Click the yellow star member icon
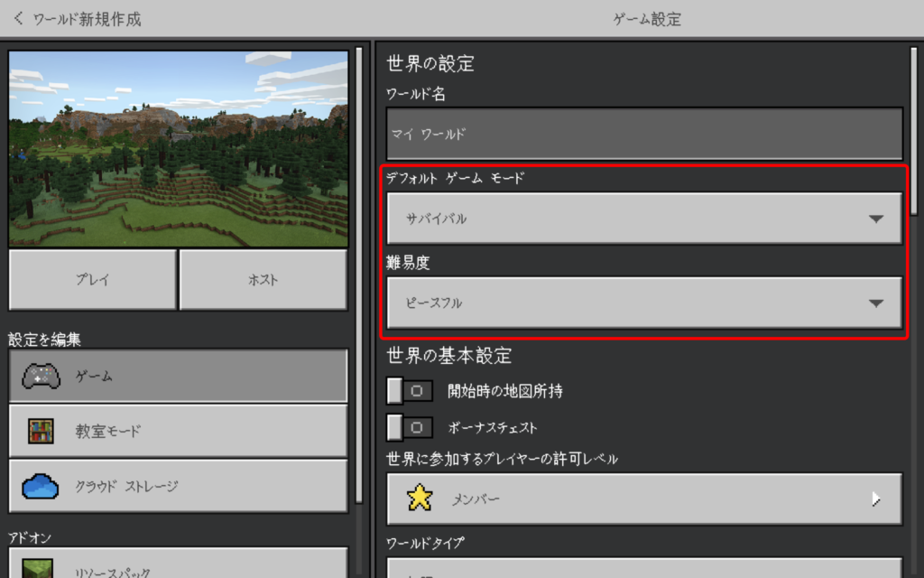 click(420, 499)
